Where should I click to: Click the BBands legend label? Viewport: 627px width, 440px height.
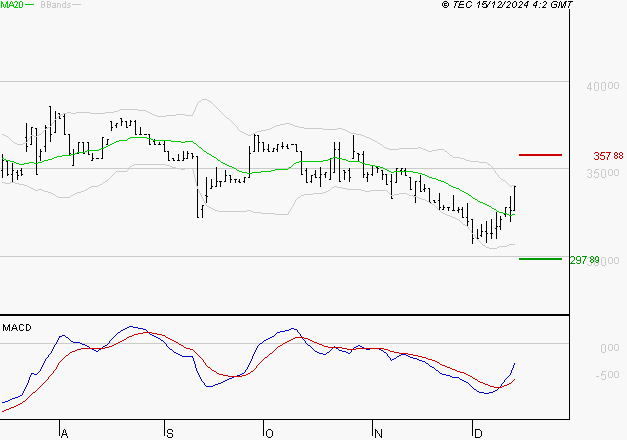(x=56, y=5)
